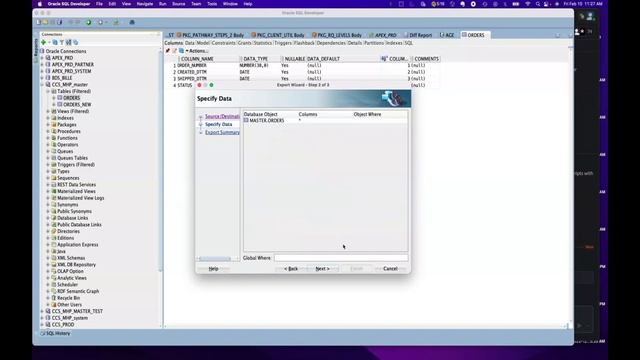
Task: Select the MASTER.ORDERS row in the wizard
Action: (325, 120)
